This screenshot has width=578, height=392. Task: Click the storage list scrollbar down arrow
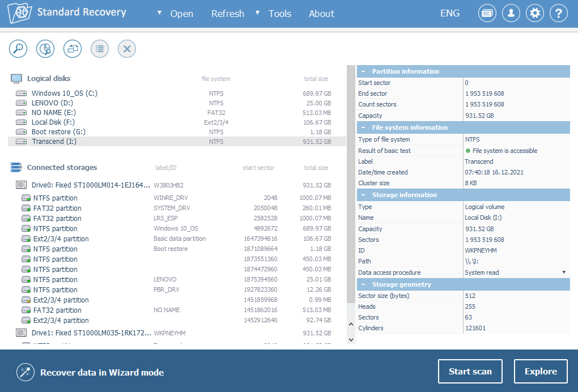(x=351, y=339)
